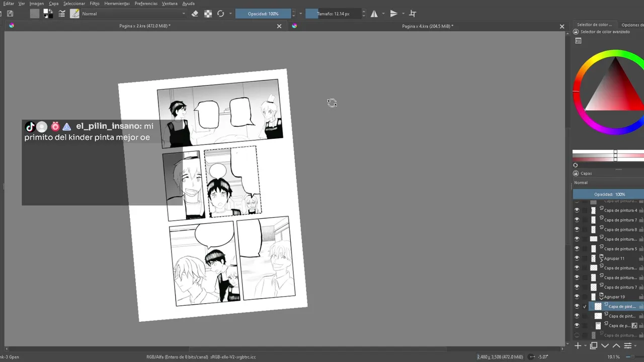644x362 pixels.
Task: Open layer properties sliders icon
Action: pos(627,345)
